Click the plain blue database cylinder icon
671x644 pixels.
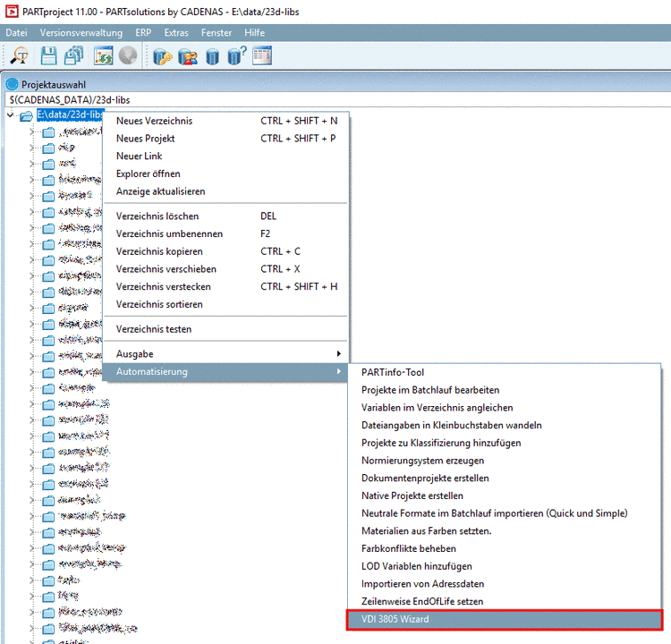point(212,56)
